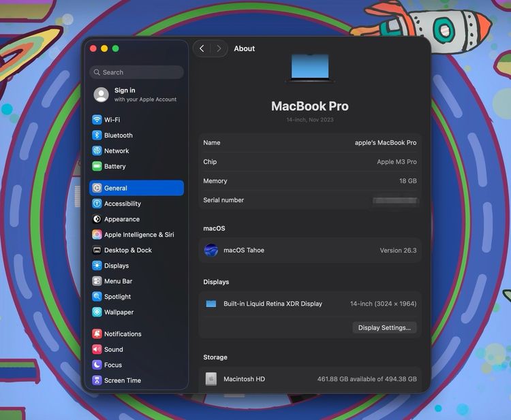Click the built-in display icon
Screen dimensions: 511x420
click(x=211, y=304)
